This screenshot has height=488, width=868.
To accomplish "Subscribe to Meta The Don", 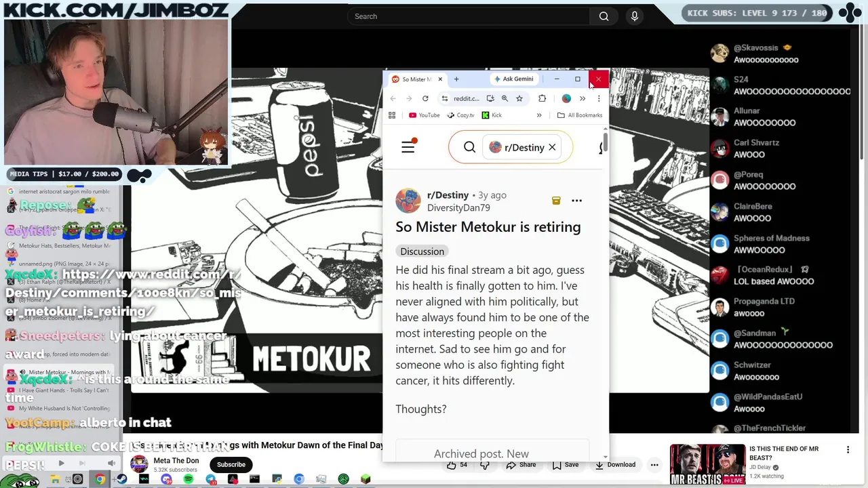I will click(231, 464).
